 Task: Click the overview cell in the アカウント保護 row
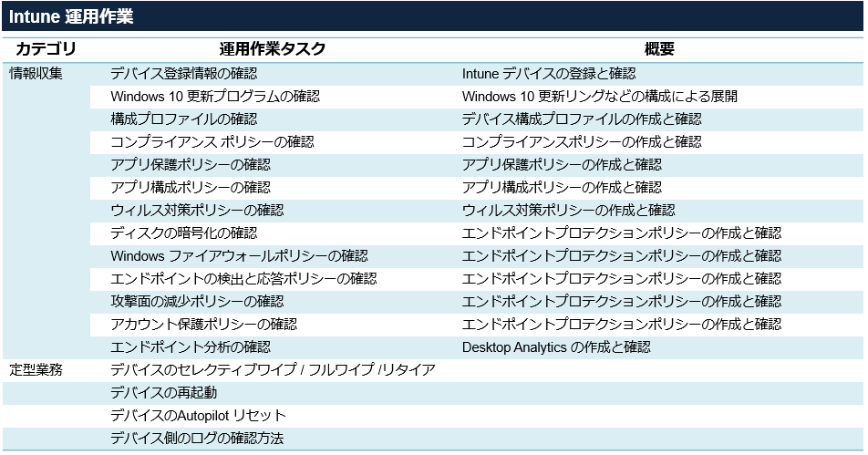pyautogui.click(x=622, y=324)
